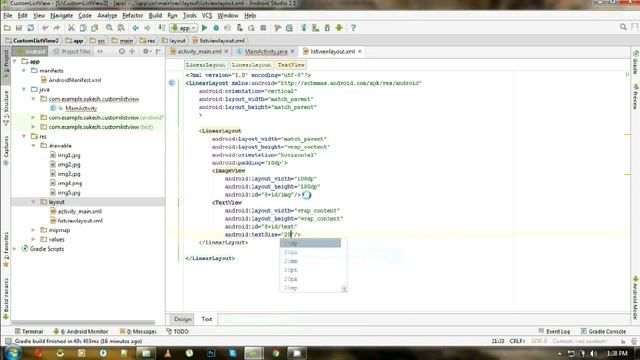This screenshot has width=640, height=360.
Task: Open the app run configuration dropdown
Action: click(x=184, y=28)
